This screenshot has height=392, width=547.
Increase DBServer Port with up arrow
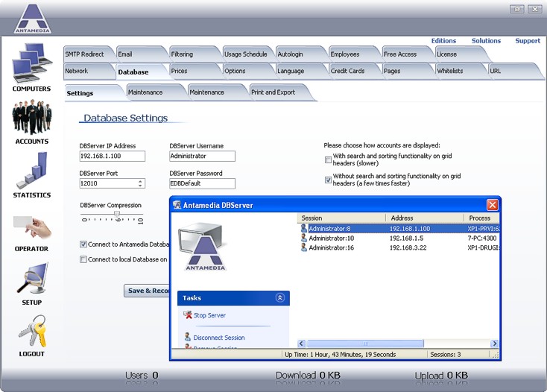(140, 181)
